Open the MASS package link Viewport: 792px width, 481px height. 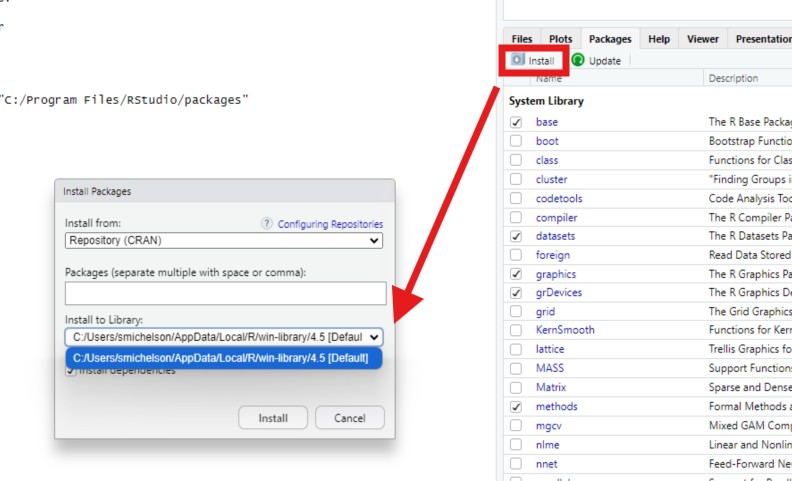point(550,368)
